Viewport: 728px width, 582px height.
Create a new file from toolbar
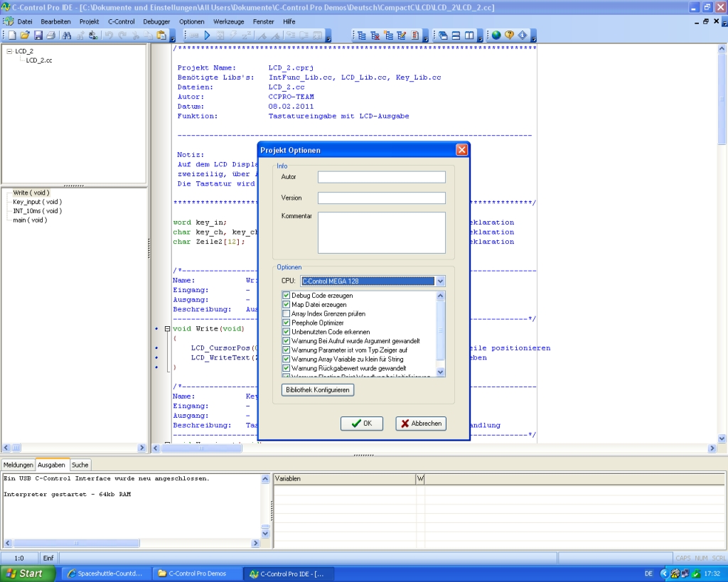(12, 36)
